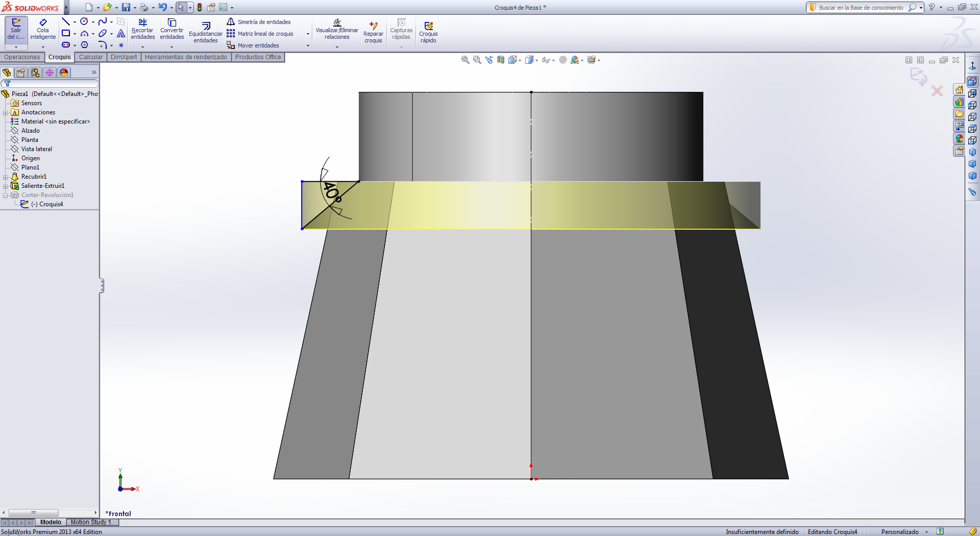
Task: Cancel sketch with red X corner icon
Action: click(x=937, y=91)
